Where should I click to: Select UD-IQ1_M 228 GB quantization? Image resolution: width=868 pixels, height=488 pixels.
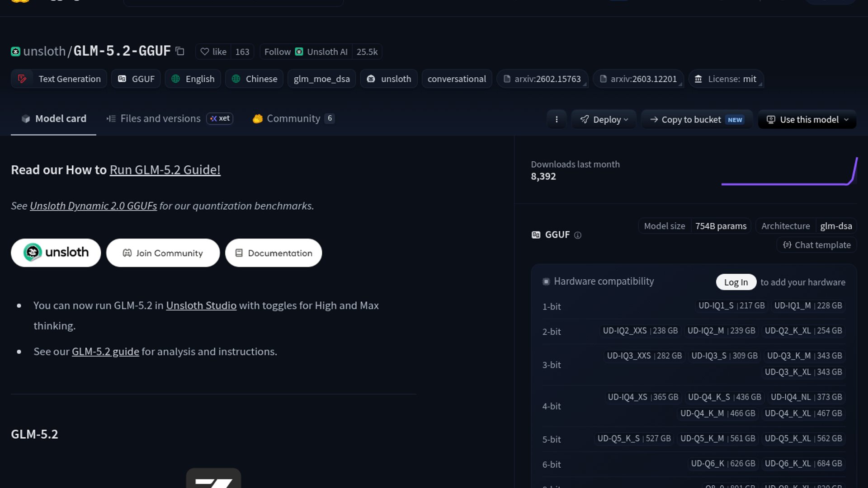[x=808, y=305]
